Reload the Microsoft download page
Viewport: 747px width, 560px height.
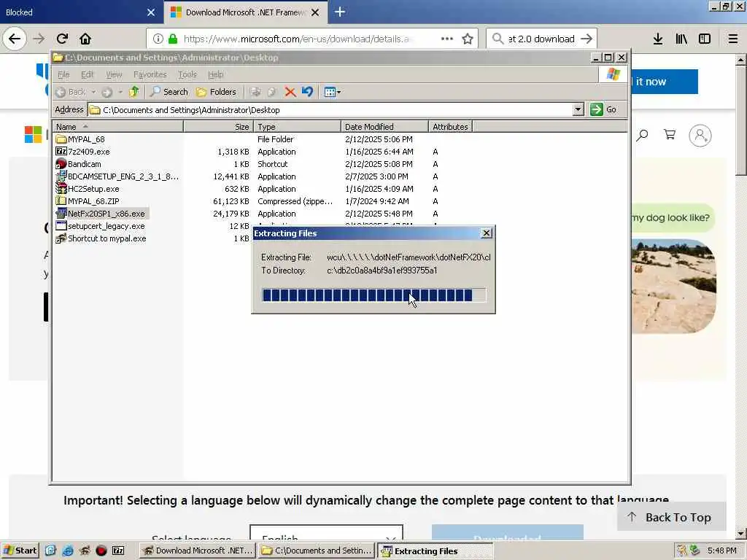[x=62, y=39]
